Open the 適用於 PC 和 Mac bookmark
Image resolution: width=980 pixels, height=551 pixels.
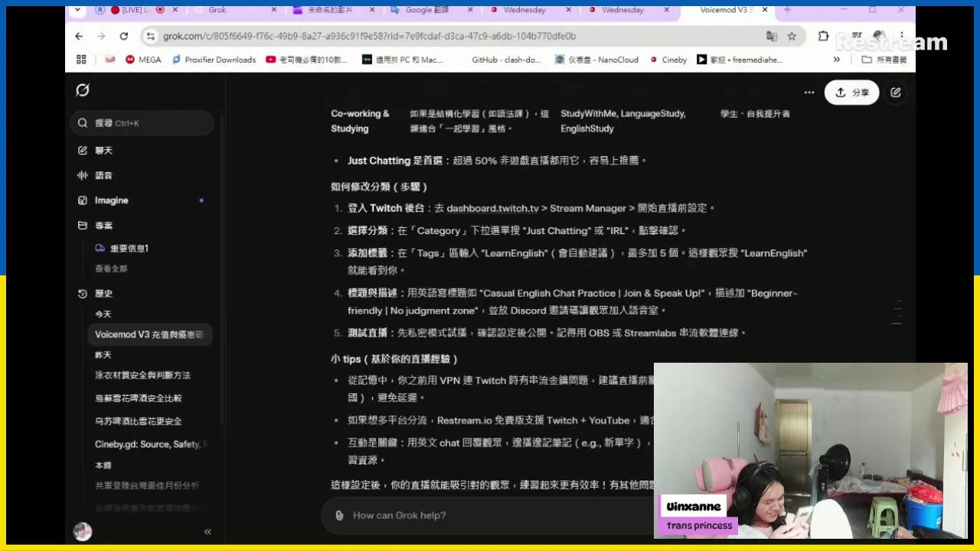tap(403, 59)
